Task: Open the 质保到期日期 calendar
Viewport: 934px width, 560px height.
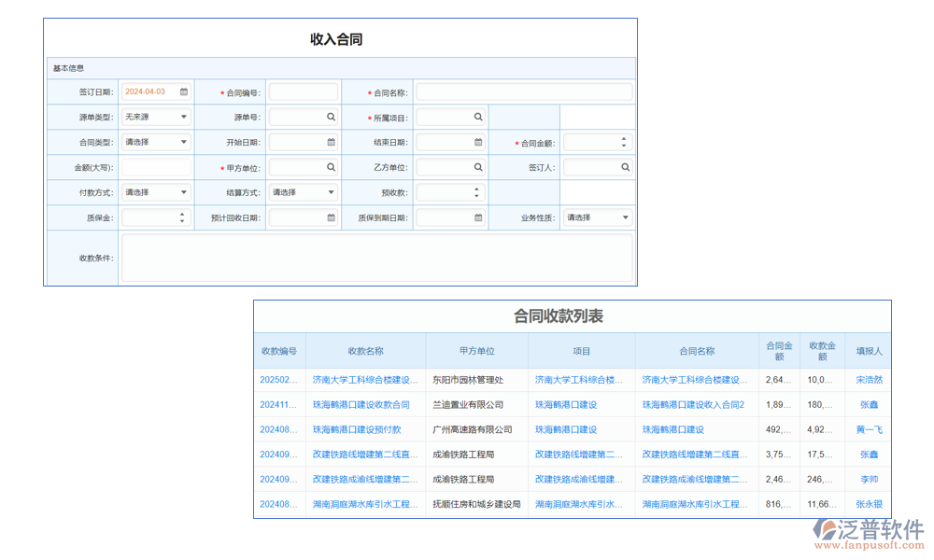Action: click(476, 217)
